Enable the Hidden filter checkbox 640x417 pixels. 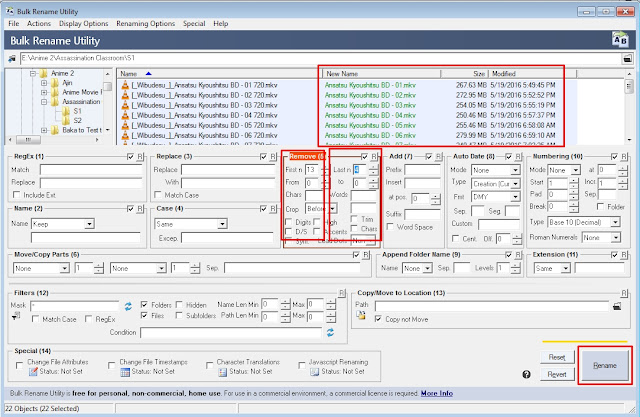(x=179, y=304)
